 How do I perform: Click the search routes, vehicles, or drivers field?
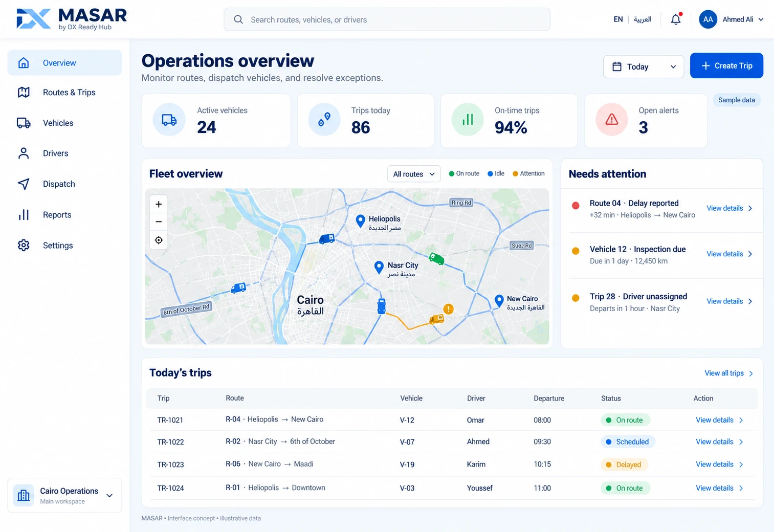point(387,19)
